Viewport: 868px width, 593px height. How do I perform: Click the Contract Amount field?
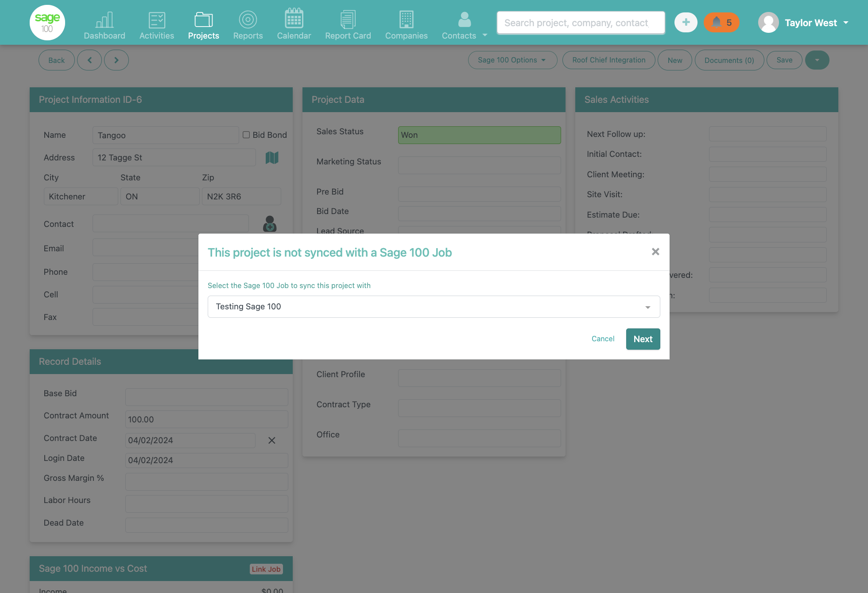pos(207,419)
